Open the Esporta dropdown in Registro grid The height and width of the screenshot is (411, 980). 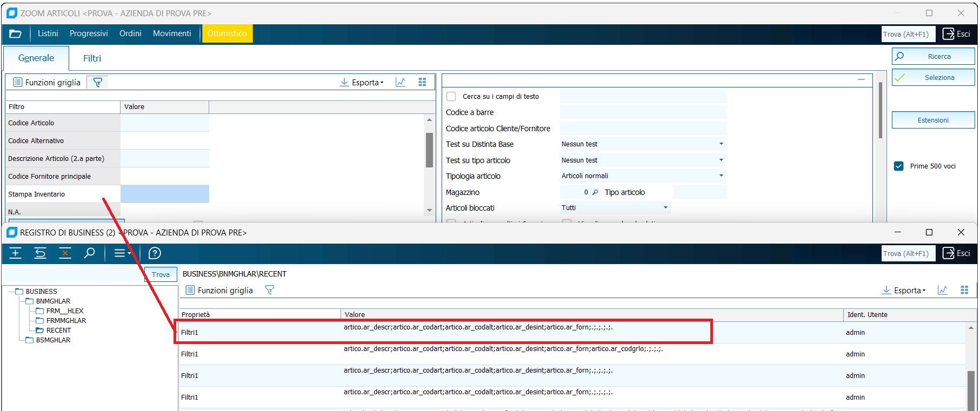904,290
